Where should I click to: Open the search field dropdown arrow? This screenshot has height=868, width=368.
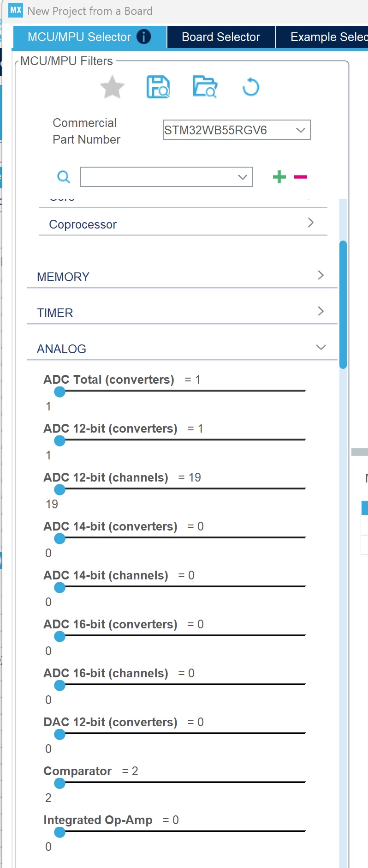click(x=243, y=177)
